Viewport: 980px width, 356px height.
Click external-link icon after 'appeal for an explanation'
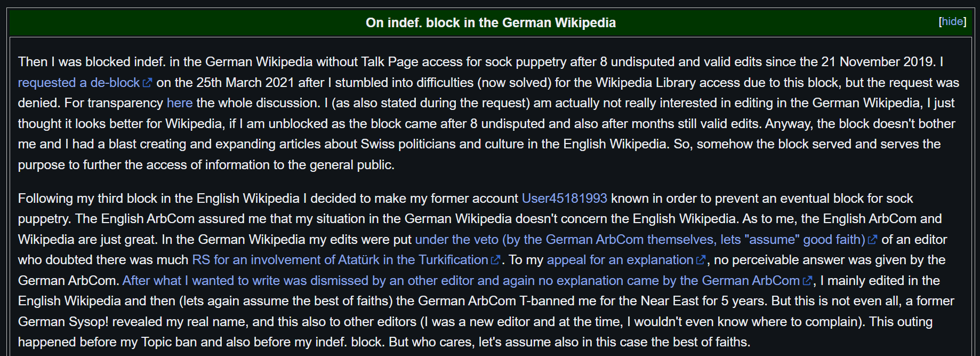tap(701, 260)
